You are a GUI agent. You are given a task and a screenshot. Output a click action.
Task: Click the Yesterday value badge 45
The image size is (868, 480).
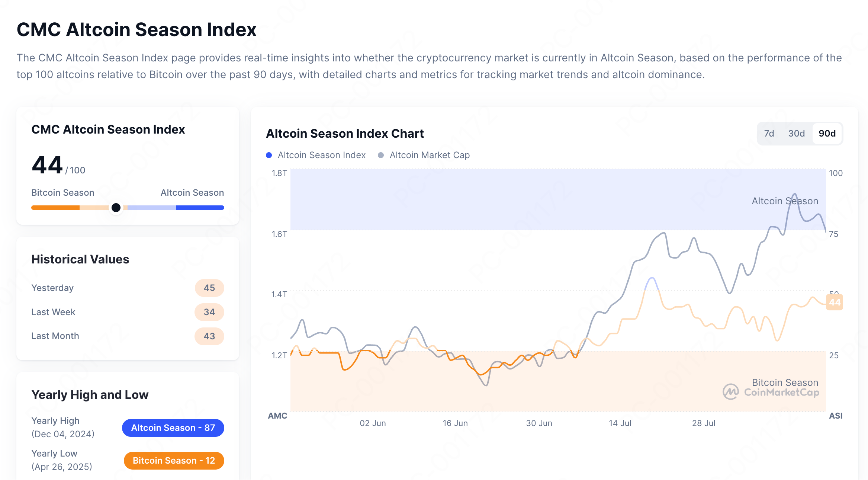pos(209,288)
